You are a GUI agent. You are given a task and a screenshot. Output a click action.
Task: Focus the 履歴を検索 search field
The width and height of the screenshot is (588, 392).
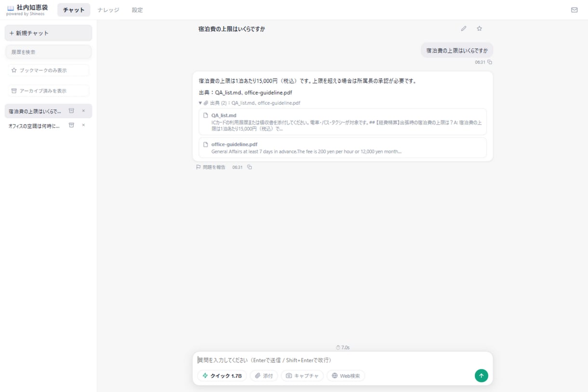48,52
